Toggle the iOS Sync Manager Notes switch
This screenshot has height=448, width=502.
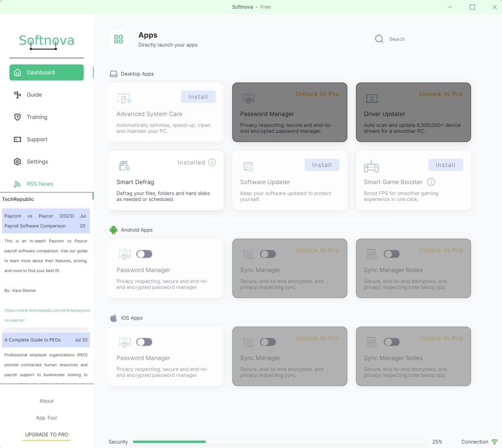click(x=392, y=342)
